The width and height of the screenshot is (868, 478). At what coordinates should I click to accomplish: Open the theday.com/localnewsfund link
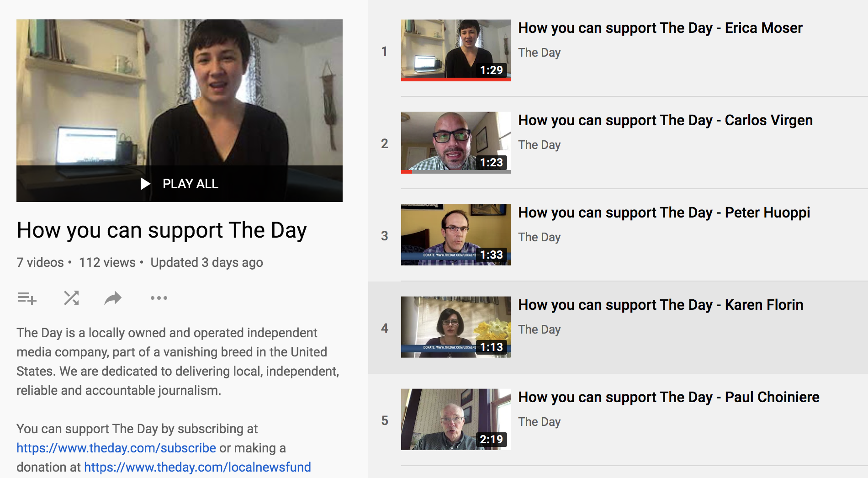pyautogui.click(x=197, y=467)
